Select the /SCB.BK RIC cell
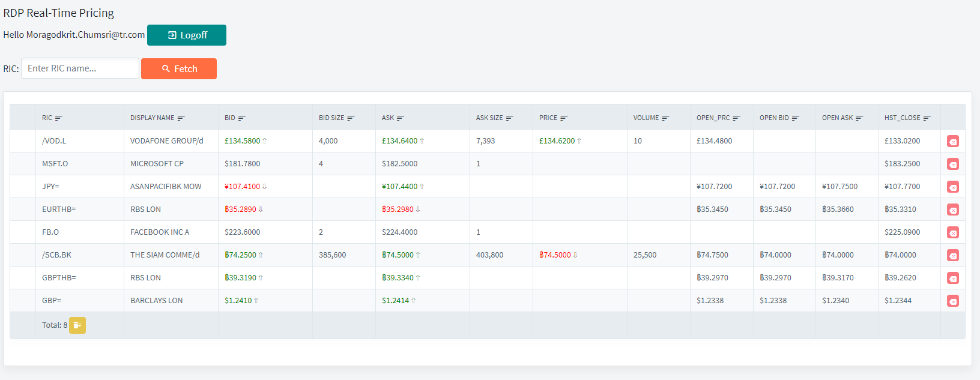This screenshot has height=380, width=980. pyautogui.click(x=80, y=255)
